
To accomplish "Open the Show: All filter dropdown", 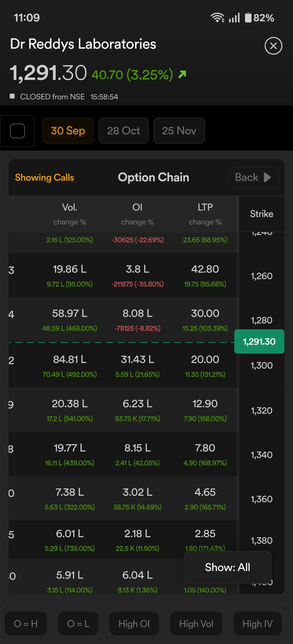I will tap(227, 567).
